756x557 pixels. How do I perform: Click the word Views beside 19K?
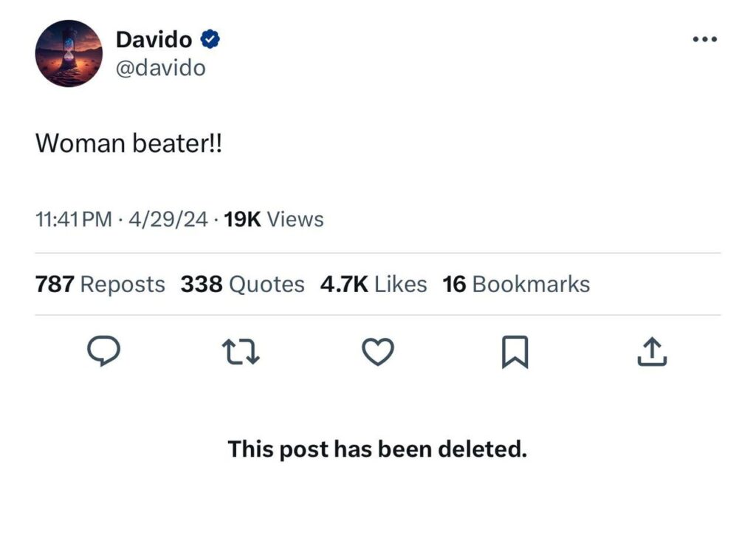pyautogui.click(x=295, y=220)
